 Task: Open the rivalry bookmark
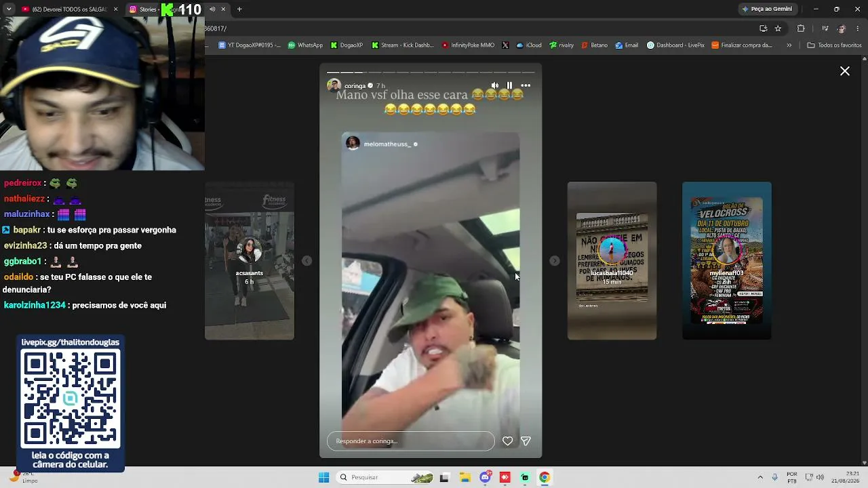coord(561,45)
